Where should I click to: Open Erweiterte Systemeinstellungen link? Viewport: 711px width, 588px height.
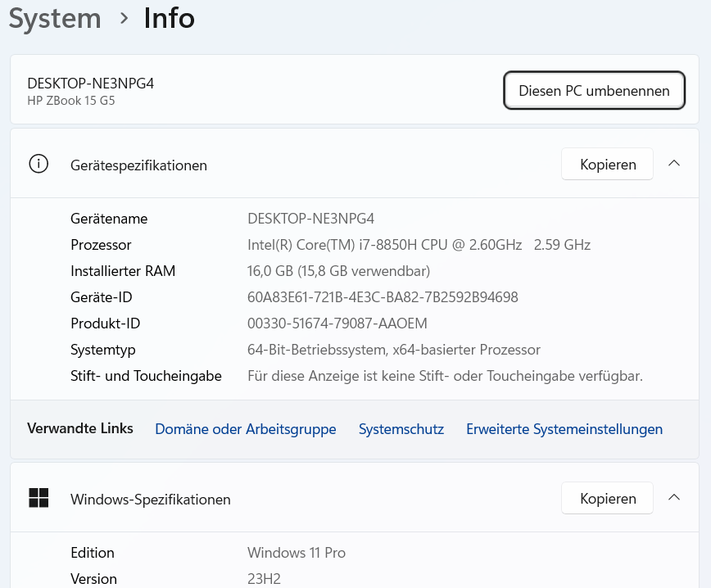(564, 429)
